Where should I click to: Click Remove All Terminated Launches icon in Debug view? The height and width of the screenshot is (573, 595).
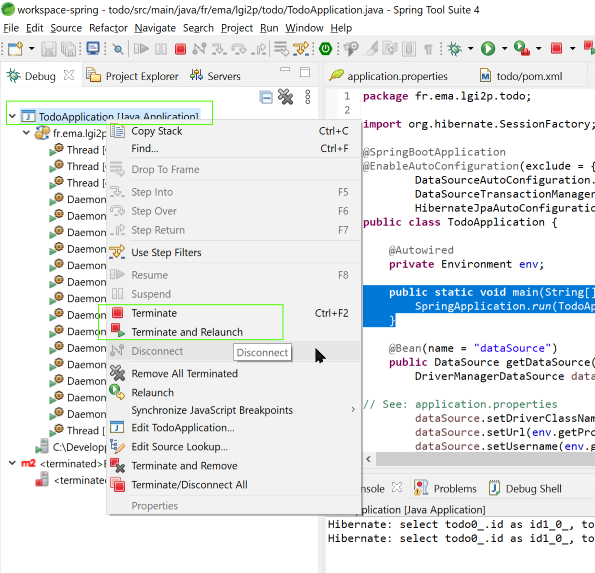click(286, 97)
